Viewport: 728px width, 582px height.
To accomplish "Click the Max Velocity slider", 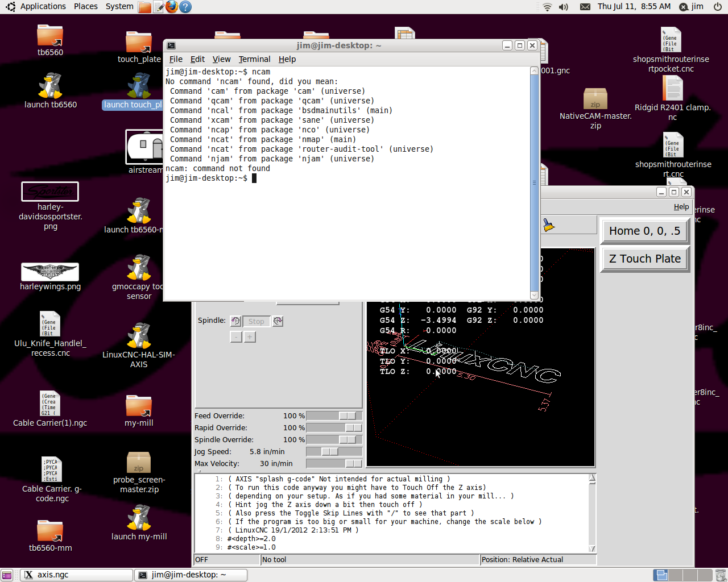I will tap(334, 464).
